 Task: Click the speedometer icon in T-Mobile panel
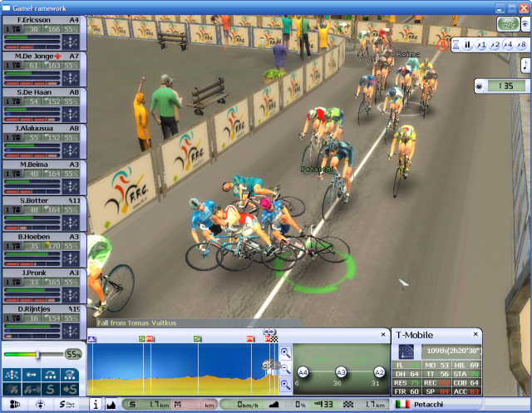coord(407,352)
